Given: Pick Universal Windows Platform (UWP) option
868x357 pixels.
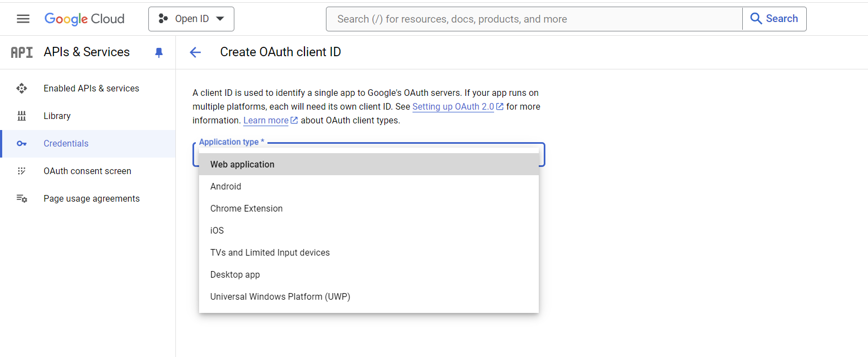Looking at the screenshot, I should click(369, 296).
